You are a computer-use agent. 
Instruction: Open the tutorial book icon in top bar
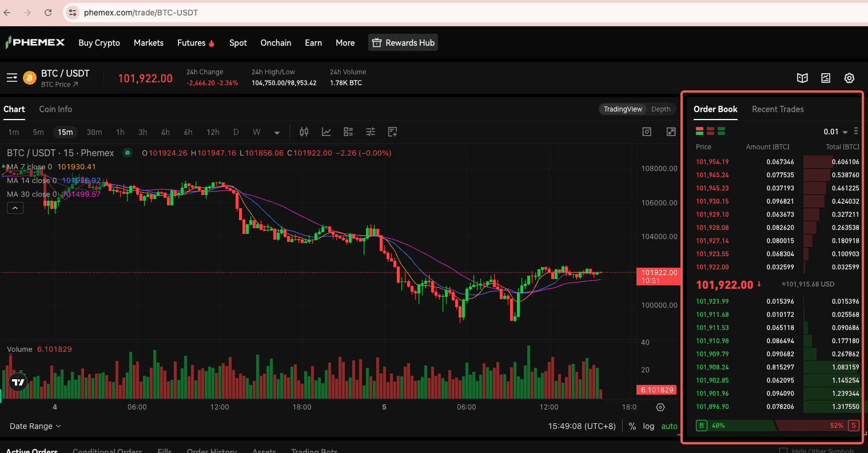(x=802, y=78)
